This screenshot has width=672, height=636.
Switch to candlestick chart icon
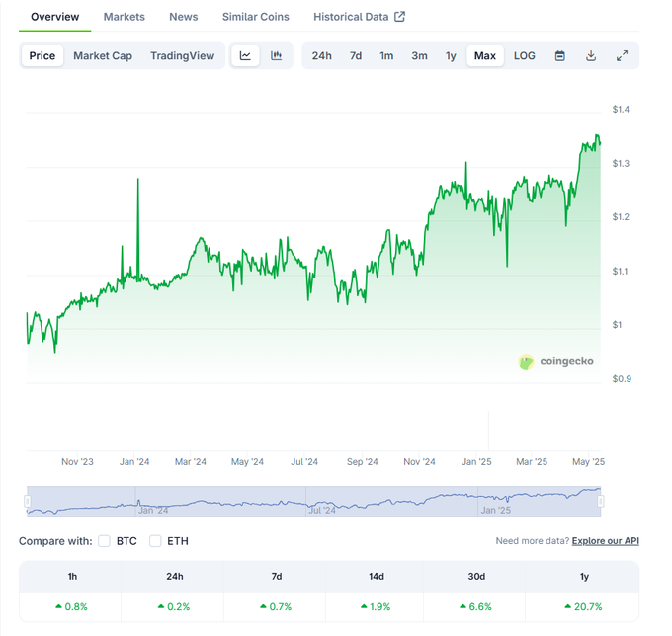click(277, 56)
